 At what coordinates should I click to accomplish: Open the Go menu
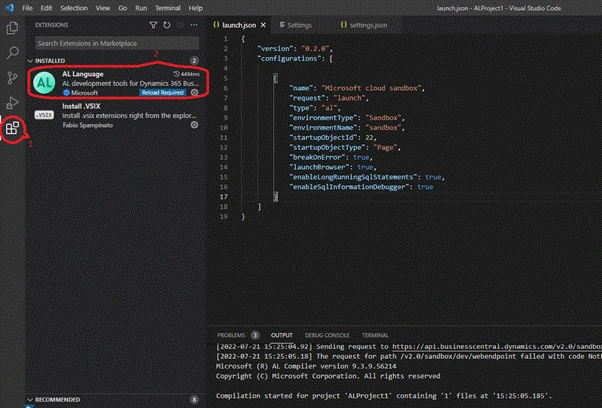[x=122, y=8]
